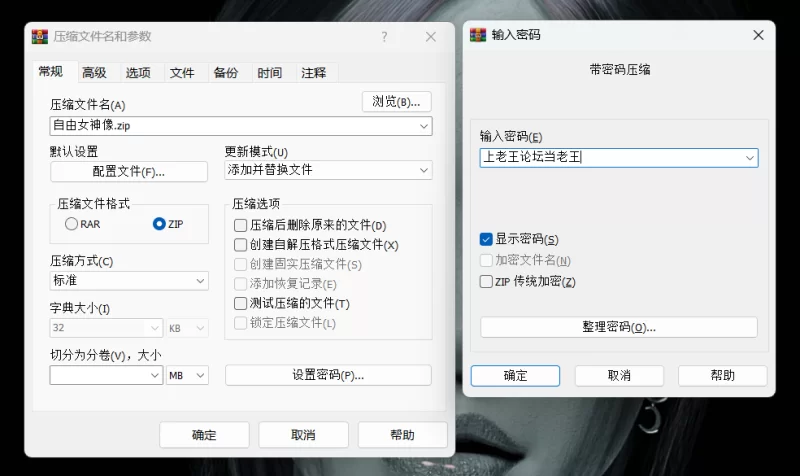Confirm with 确定 in the archive dialog

204,435
